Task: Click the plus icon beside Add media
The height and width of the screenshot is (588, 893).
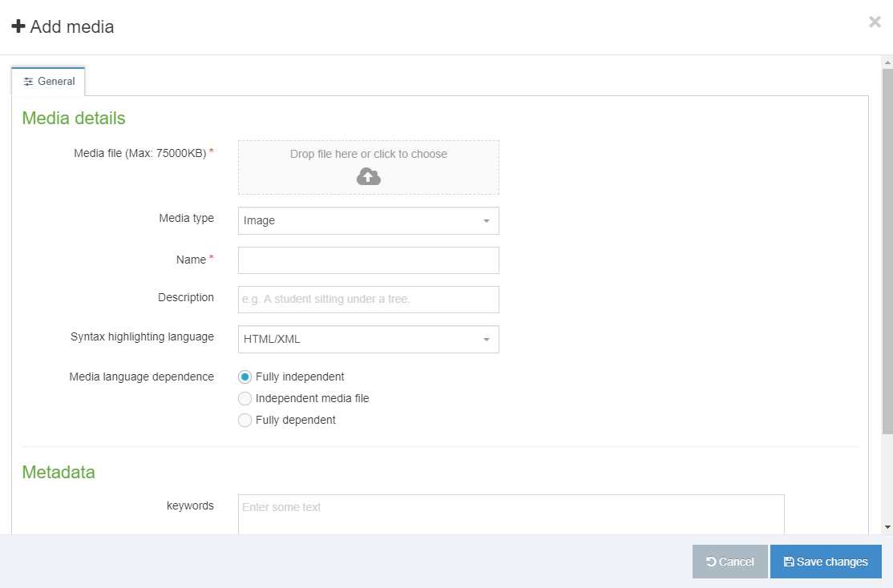Action: pos(18,26)
